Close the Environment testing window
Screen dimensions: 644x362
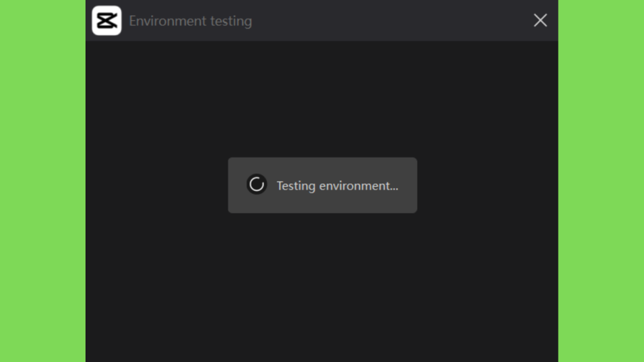540,20
